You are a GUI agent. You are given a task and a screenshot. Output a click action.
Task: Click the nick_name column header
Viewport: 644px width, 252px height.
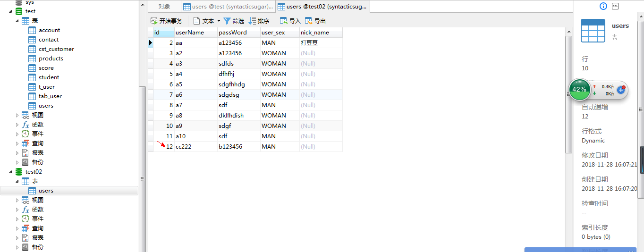(321, 33)
